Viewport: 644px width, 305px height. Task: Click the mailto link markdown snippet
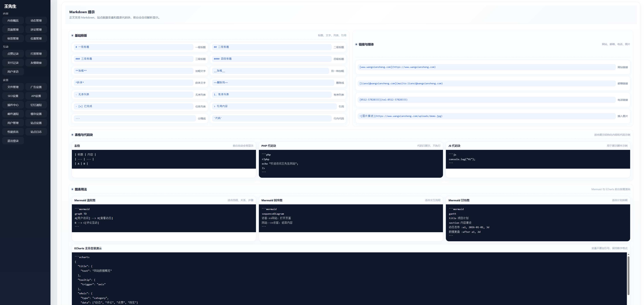pos(486,83)
